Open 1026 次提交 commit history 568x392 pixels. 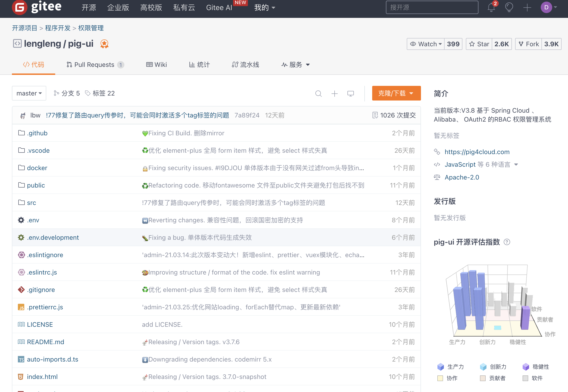(x=394, y=115)
